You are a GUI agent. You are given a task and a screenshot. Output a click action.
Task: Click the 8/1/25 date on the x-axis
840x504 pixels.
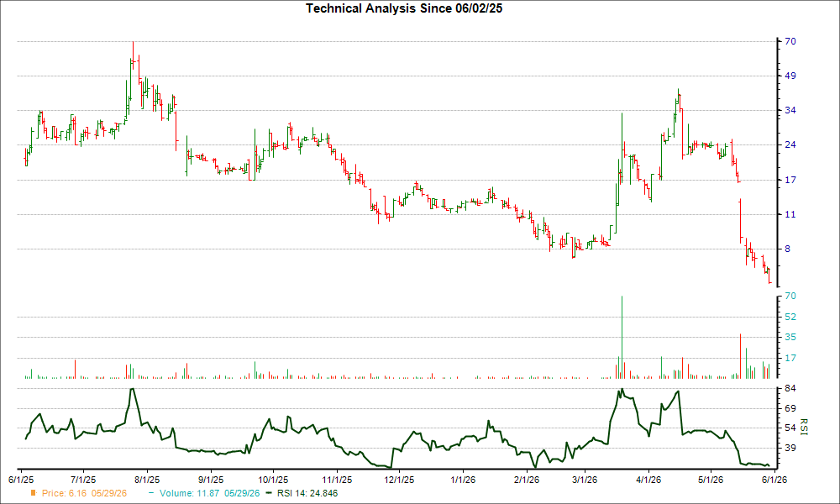(x=147, y=480)
